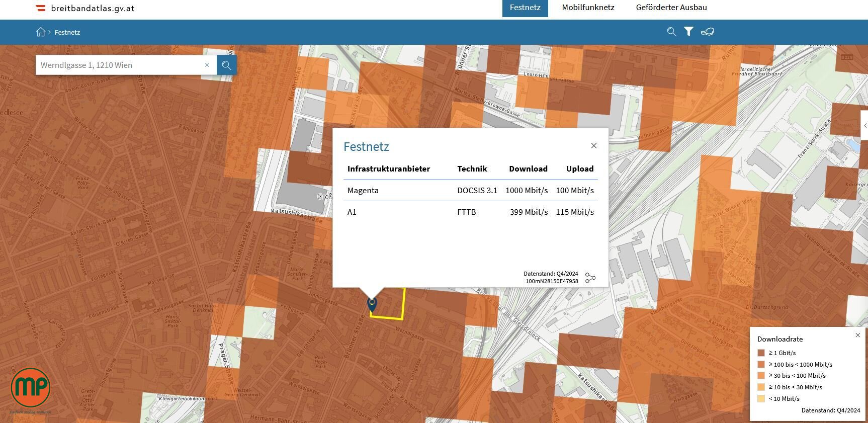
Task: Close the Downloadrate legend panel
Action: click(x=858, y=335)
